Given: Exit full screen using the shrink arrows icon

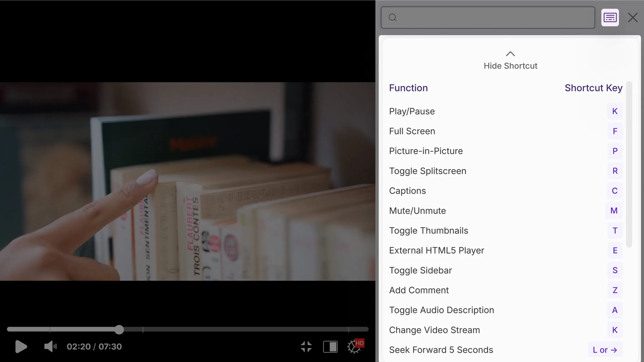Looking at the screenshot, I should [306, 347].
